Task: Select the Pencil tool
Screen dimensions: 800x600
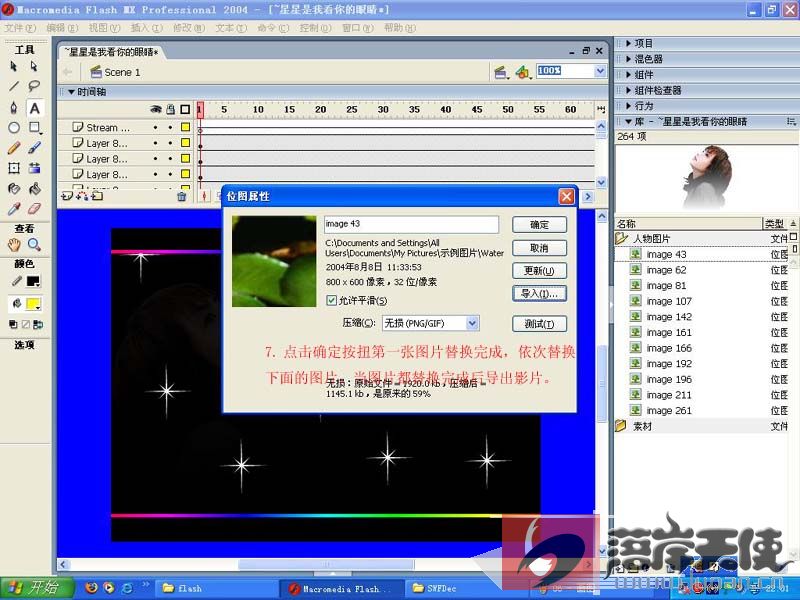Action: click(x=14, y=148)
